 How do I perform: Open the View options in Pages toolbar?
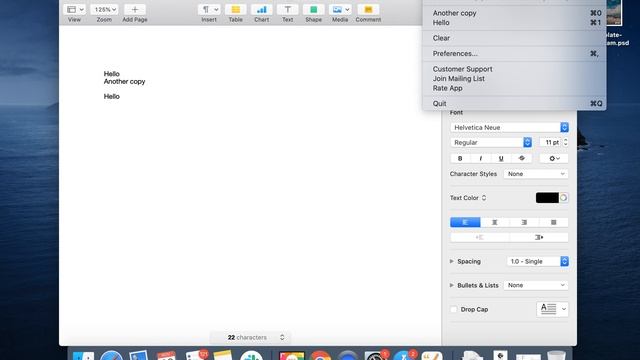[x=74, y=9]
